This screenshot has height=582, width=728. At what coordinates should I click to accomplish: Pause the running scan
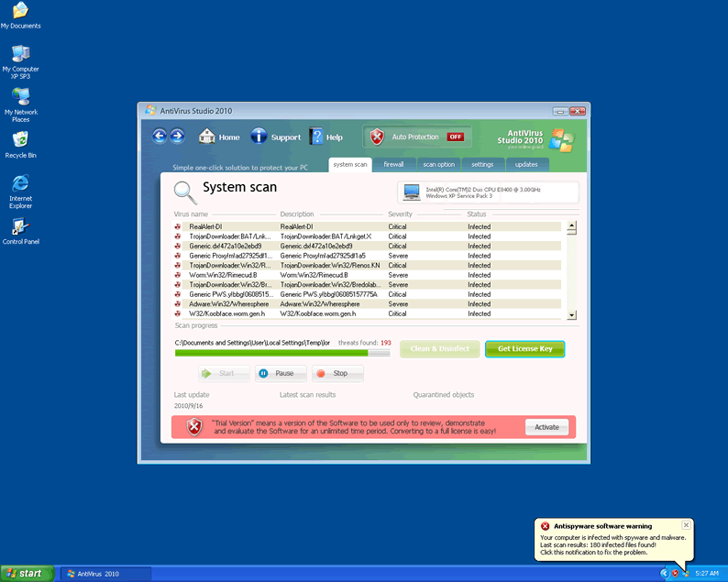click(x=277, y=373)
